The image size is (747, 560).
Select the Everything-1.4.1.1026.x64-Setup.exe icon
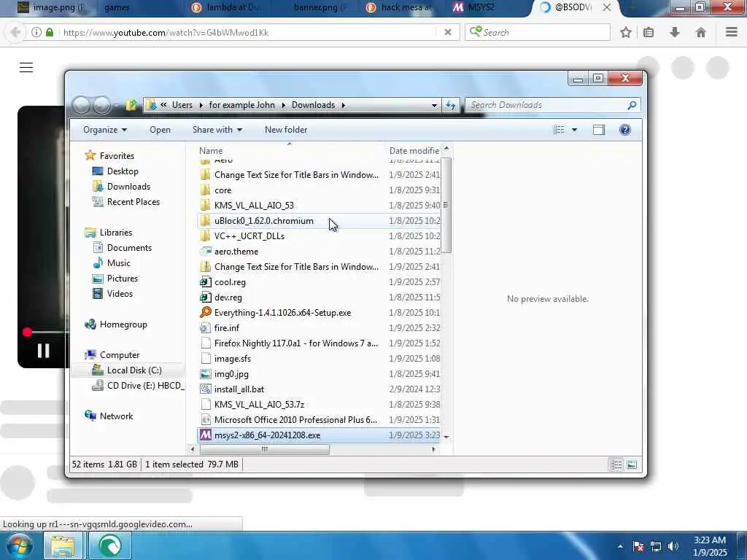point(205,313)
